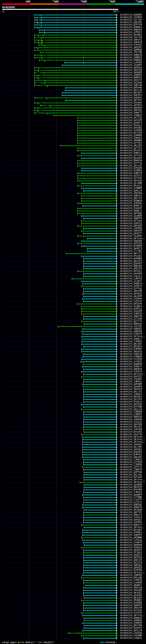The width and height of the screenshot is (146, 644).
Task: Select the UniRef100_A8FAG2 label
Action: [x=131, y=565]
